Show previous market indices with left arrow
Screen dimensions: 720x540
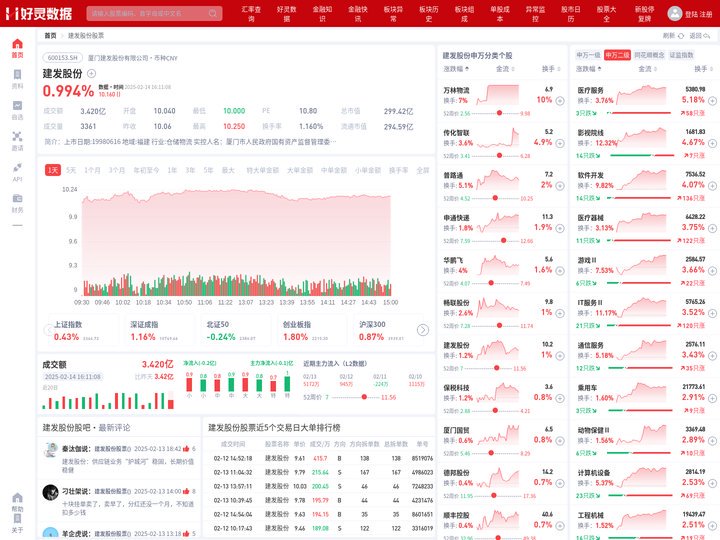click(48, 330)
